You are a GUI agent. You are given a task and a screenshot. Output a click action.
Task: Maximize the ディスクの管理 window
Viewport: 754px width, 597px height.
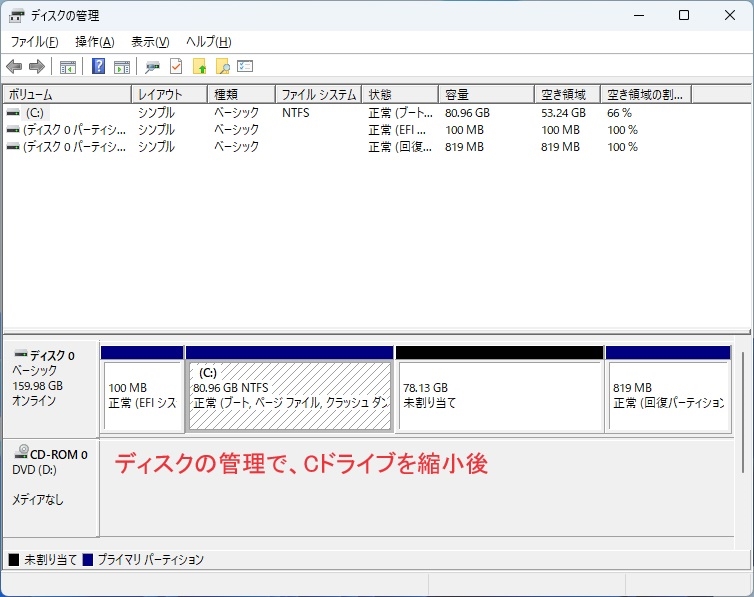pos(684,15)
